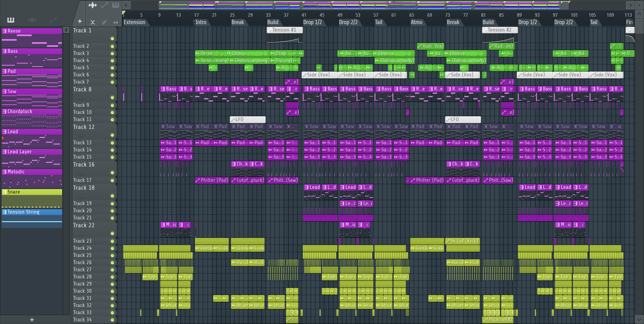The image size is (644, 324).
Task: Show audio clips in the picker via waveform icon
Action: click(x=32, y=20)
